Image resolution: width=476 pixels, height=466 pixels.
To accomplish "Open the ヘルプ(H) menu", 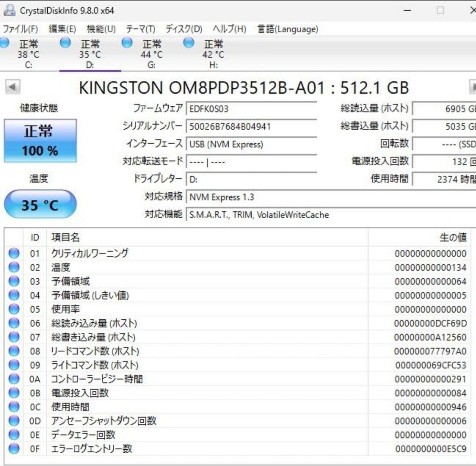I will click(230, 29).
